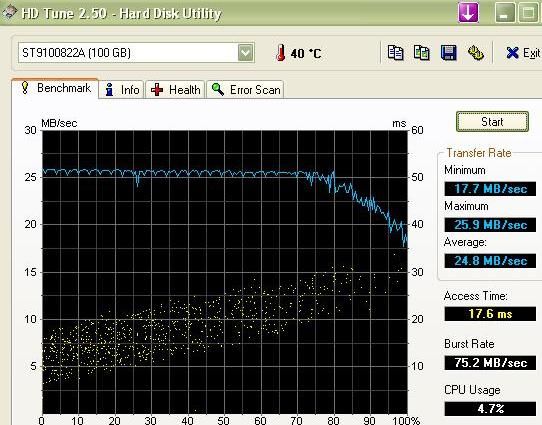This screenshot has height=425, width=542.
Task: Switch to the Benchmark tab
Action: click(x=55, y=88)
